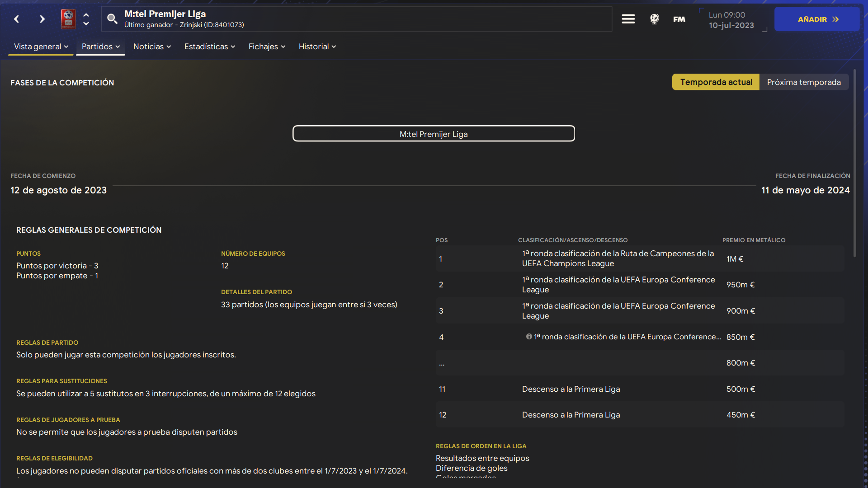868x488 pixels.
Task: Click the up chevron beside the league badge
Action: click(86, 14)
